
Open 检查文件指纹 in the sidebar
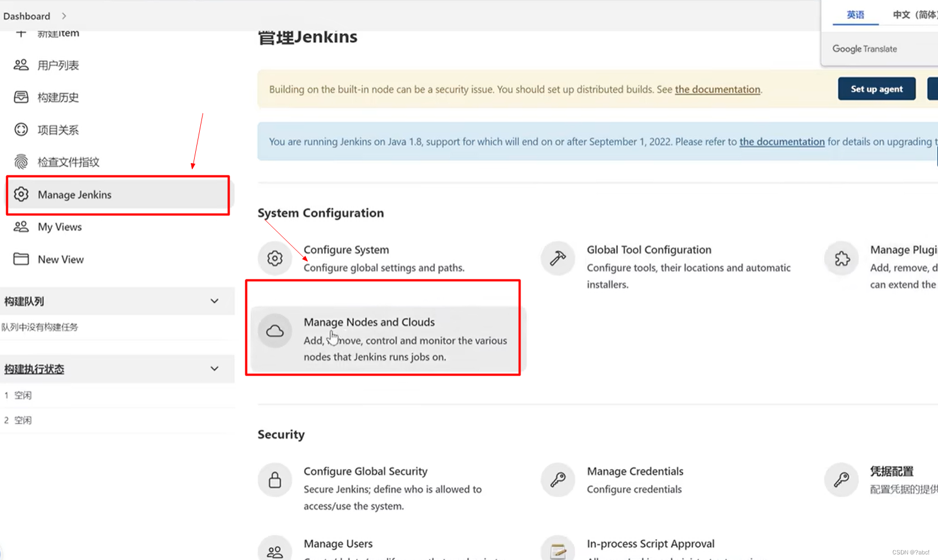tap(69, 162)
